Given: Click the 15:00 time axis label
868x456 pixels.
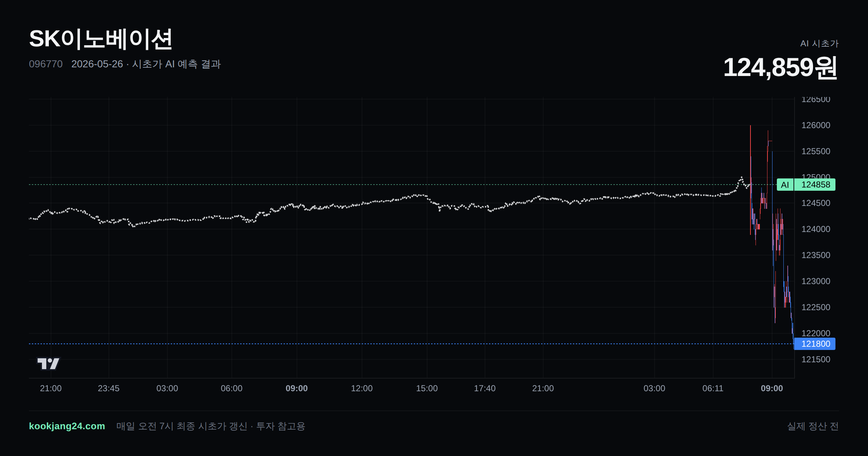Looking at the screenshot, I should pos(427,388).
